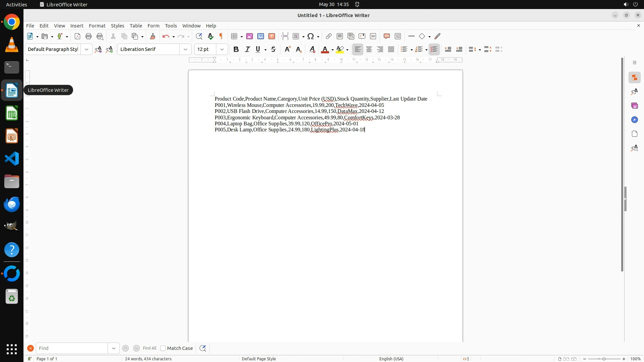Enable justified paragraph alignment
The width and height of the screenshot is (644, 362).
point(391,49)
